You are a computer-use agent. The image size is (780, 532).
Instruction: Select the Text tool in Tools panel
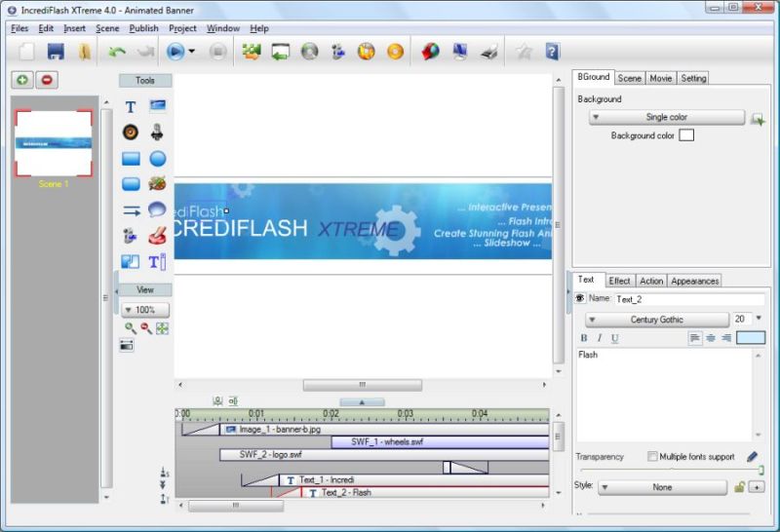coord(131,106)
